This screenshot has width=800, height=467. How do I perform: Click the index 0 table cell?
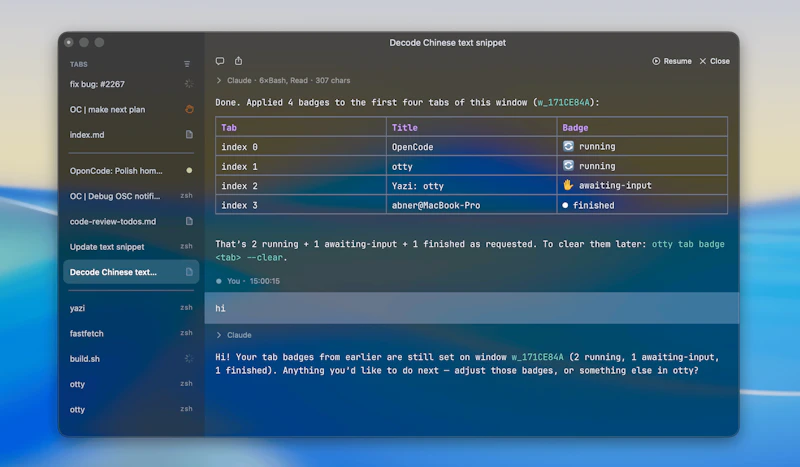[301, 147]
